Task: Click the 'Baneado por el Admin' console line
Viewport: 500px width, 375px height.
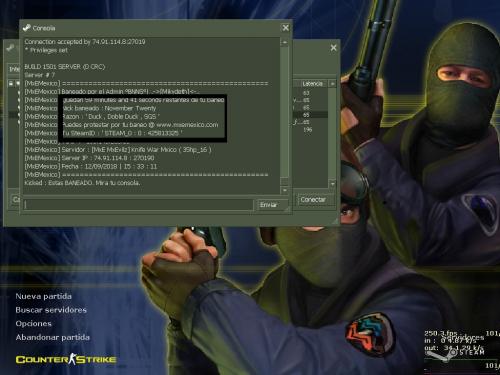Action: click(112, 91)
